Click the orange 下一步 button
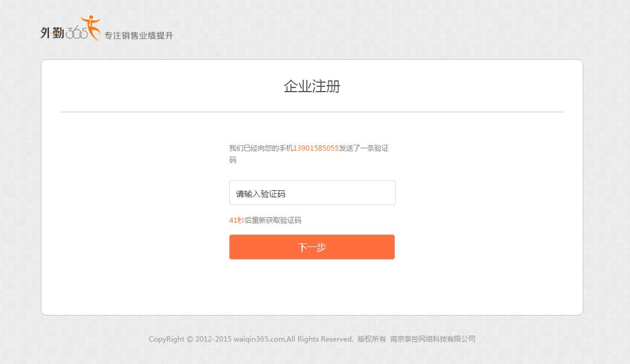The width and height of the screenshot is (630, 364). coord(312,247)
